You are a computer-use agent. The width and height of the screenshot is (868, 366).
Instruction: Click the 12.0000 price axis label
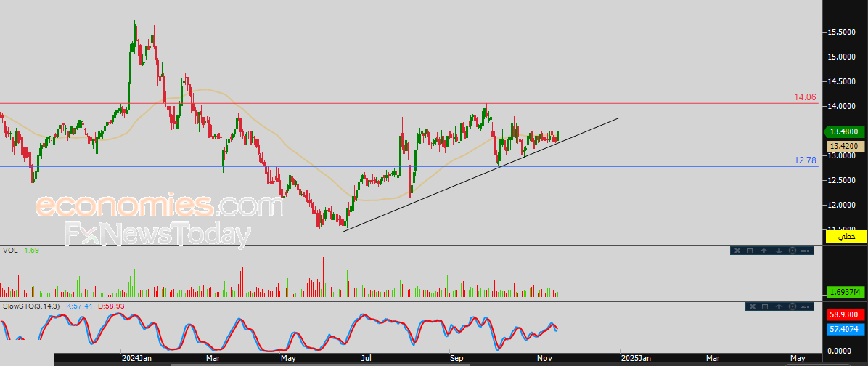click(x=843, y=206)
